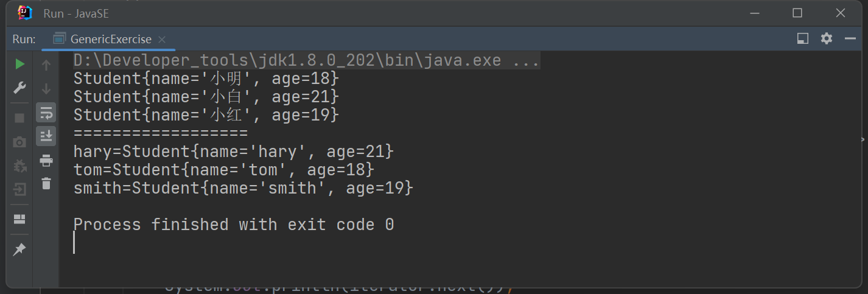Click the camera Dump Threads icon
The width and height of the screenshot is (868, 294).
click(19, 142)
